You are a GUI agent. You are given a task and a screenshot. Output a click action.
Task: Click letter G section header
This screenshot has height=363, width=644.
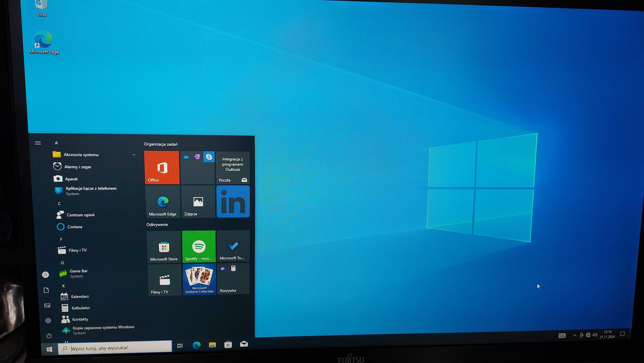tap(62, 263)
